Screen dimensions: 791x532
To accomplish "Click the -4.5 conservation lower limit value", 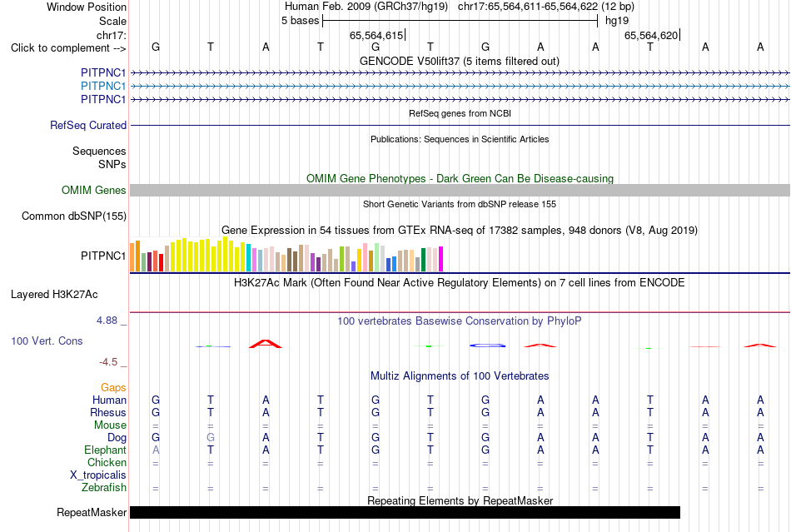I will (108, 362).
